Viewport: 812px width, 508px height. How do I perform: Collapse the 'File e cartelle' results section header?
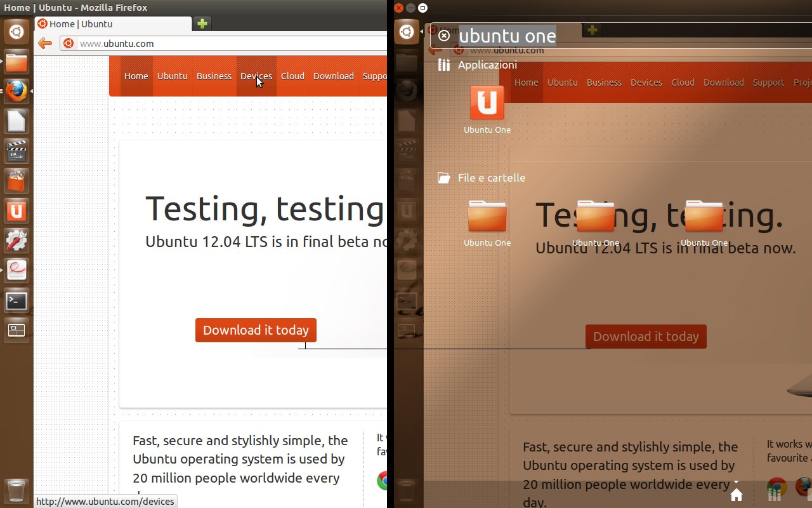click(481, 178)
